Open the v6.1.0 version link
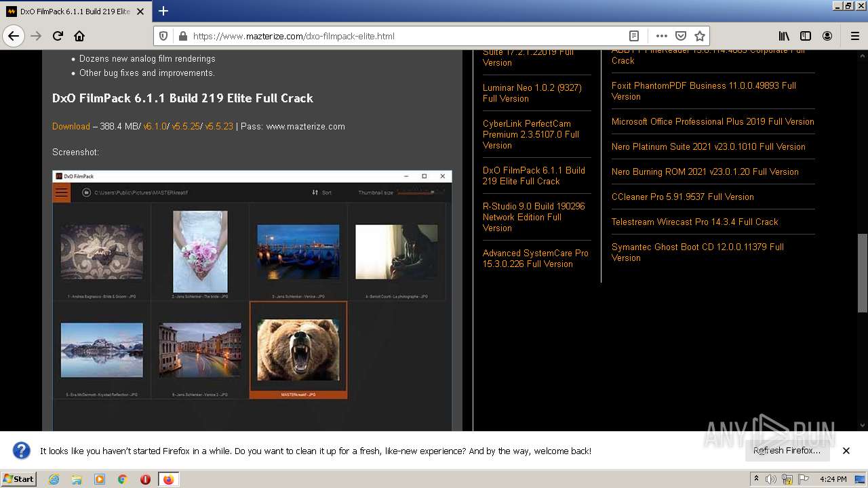This screenshot has width=868, height=488. pos(155,126)
